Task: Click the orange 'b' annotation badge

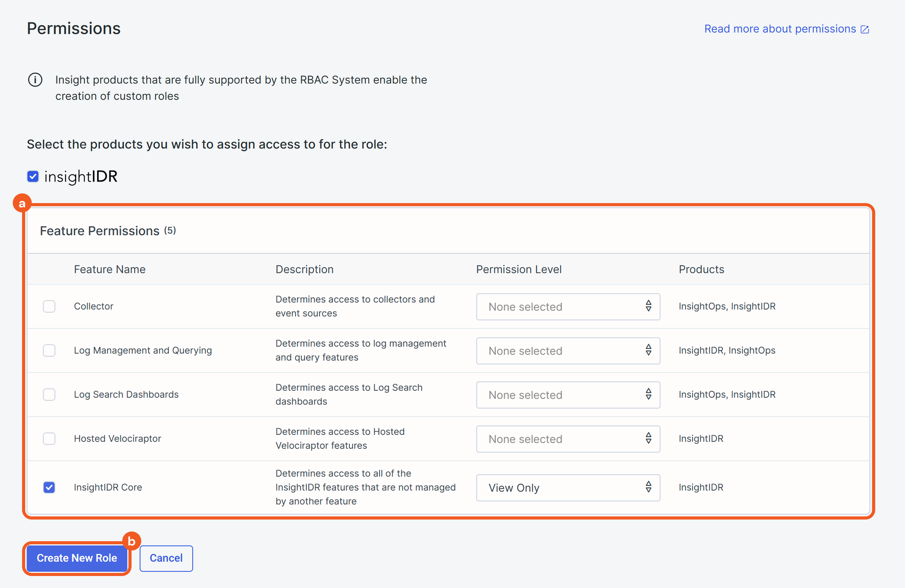Action: click(132, 541)
